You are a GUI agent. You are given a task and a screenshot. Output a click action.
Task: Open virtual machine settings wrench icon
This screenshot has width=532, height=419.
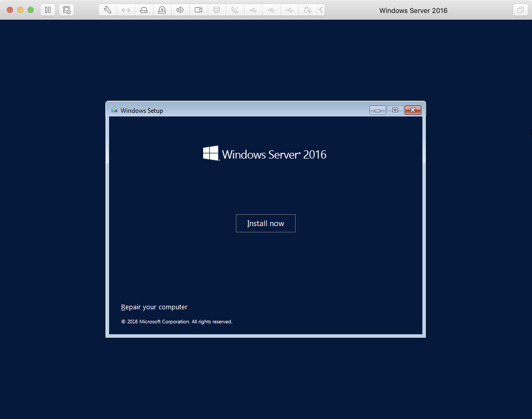click(108, 10)
